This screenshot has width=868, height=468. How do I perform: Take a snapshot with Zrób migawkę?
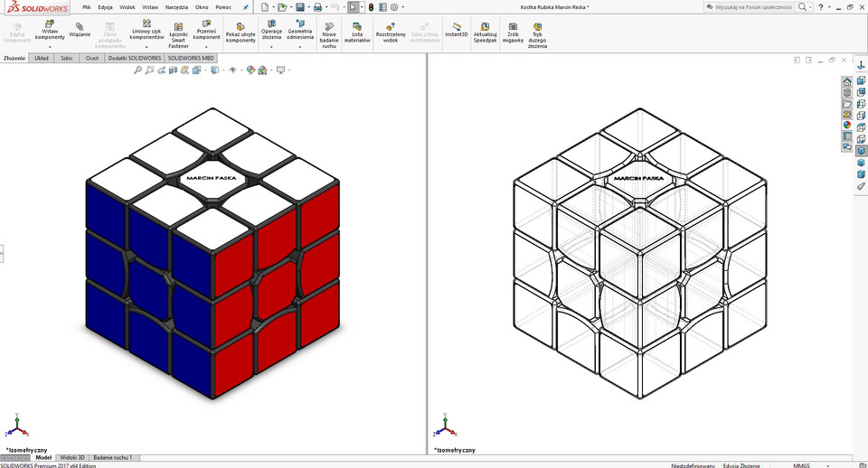[513, 33]
